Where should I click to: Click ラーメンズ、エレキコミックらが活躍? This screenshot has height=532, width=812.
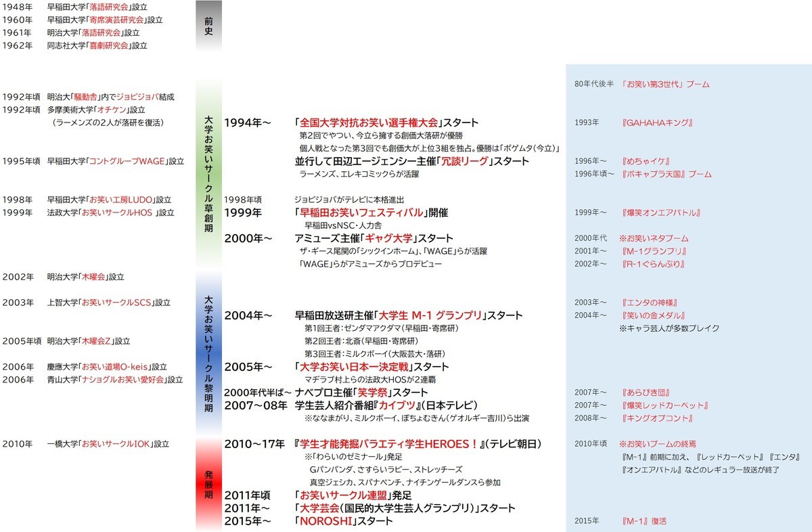coord(359,175)
